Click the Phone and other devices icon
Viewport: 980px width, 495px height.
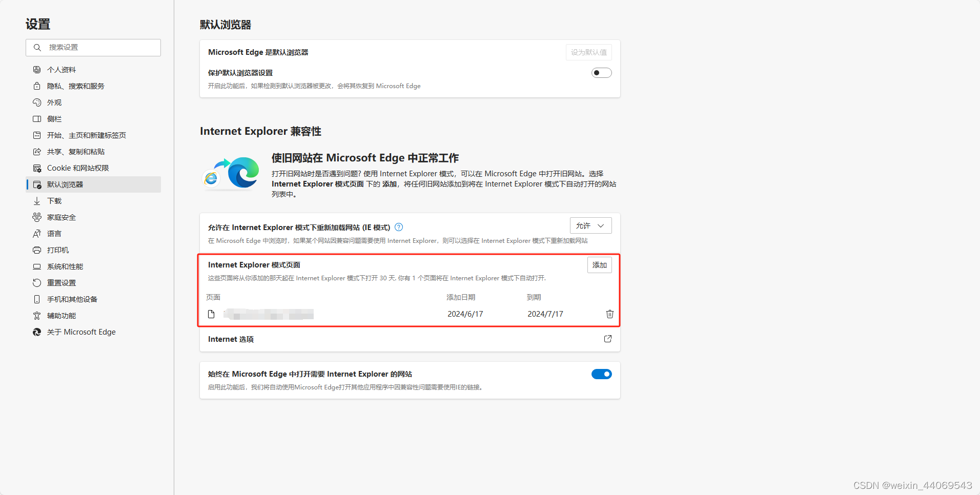pyautogui.click(x=37, y=299)
